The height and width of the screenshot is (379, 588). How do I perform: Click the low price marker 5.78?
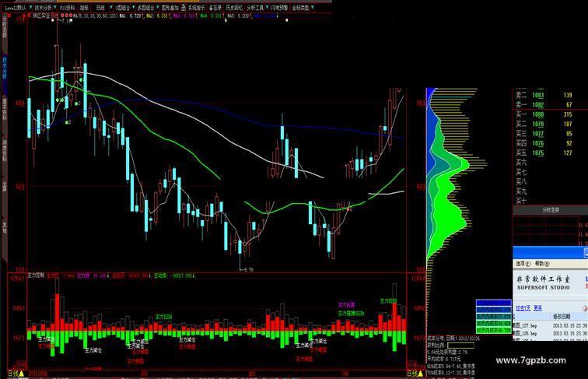pos(249,269)
